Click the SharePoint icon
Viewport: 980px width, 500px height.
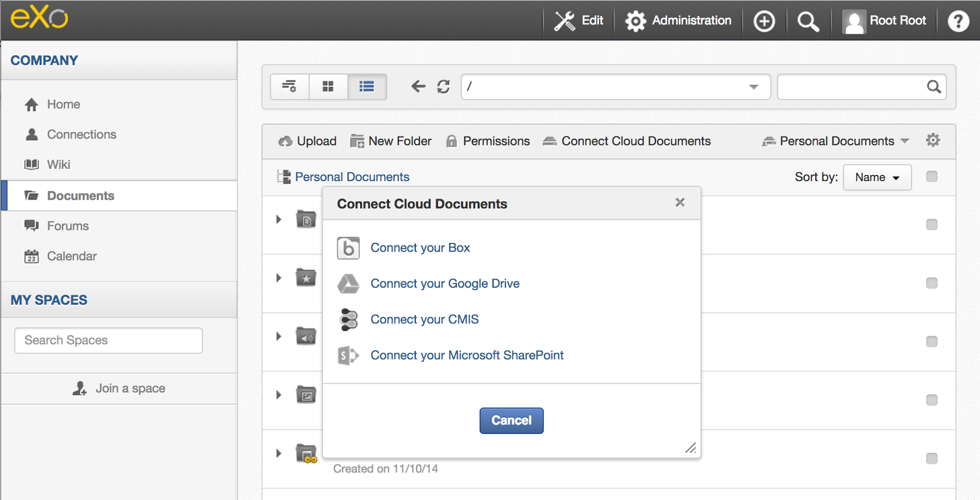(x=348, y=356)
